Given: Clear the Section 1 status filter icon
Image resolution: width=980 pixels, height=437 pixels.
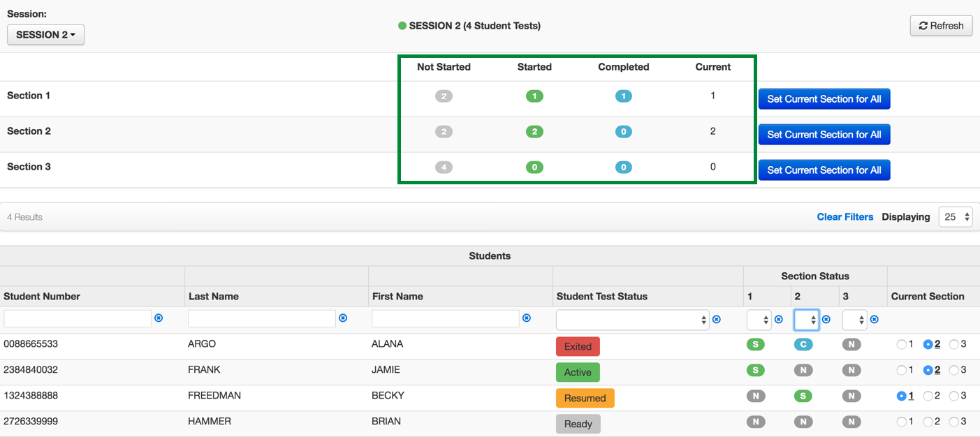Looking at the screenshot, I should (x=778, y=320).
